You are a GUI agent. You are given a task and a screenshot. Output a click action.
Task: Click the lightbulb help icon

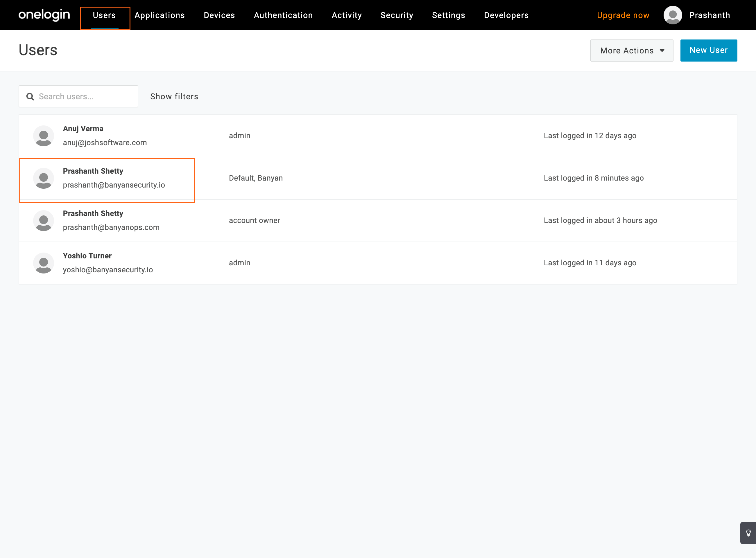748,533
